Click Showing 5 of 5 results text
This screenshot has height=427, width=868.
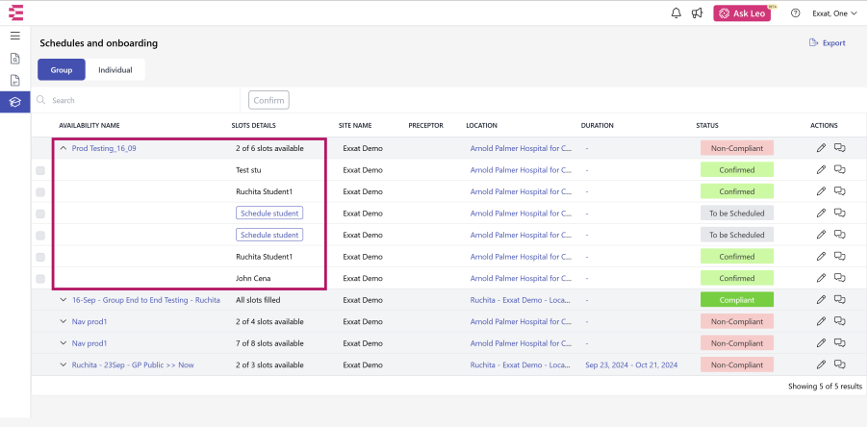[825, 386]
